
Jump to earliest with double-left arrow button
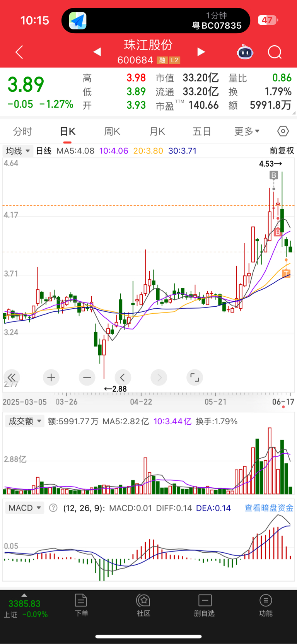[x=12, y=378]
